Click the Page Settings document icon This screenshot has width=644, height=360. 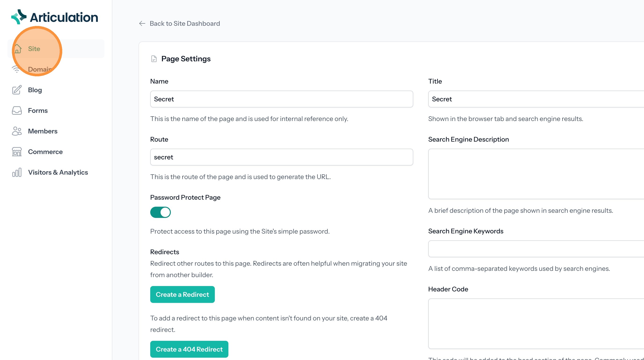coord(154,59)
